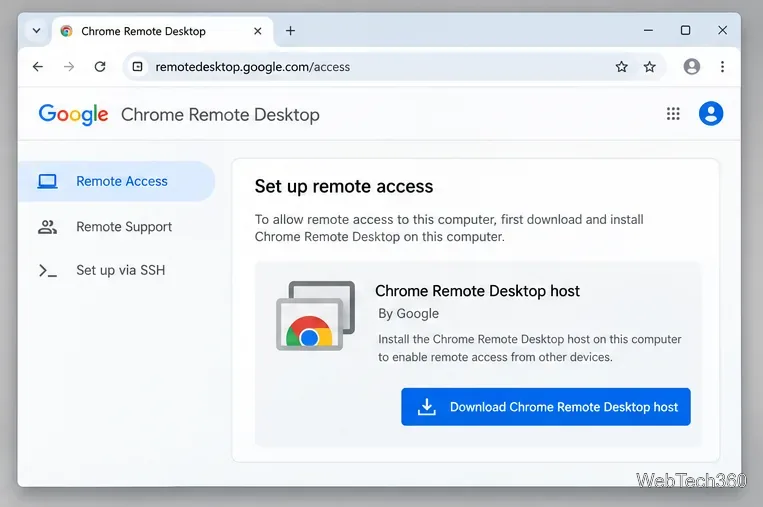Select the Chrome Remote Desktop browser tab
The image size is (763, 507).
pos(162,31)
